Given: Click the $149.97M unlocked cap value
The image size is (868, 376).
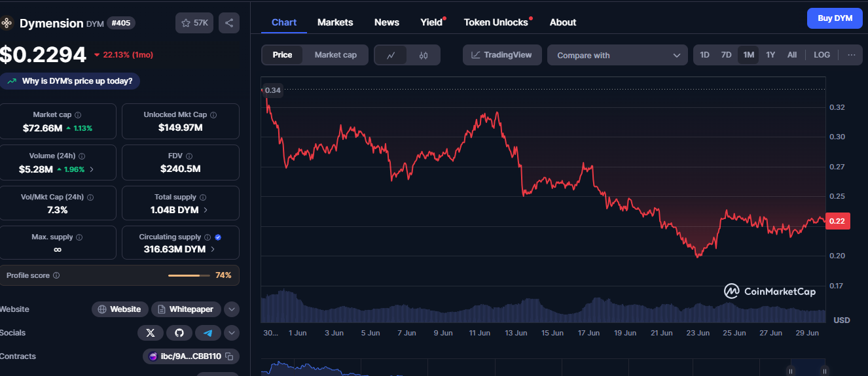Looking at the screenshot, I should point(181,128).
